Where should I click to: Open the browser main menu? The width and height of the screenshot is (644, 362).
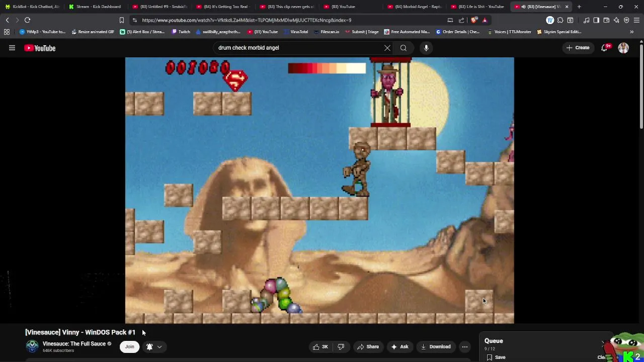(x=636, y=20)
